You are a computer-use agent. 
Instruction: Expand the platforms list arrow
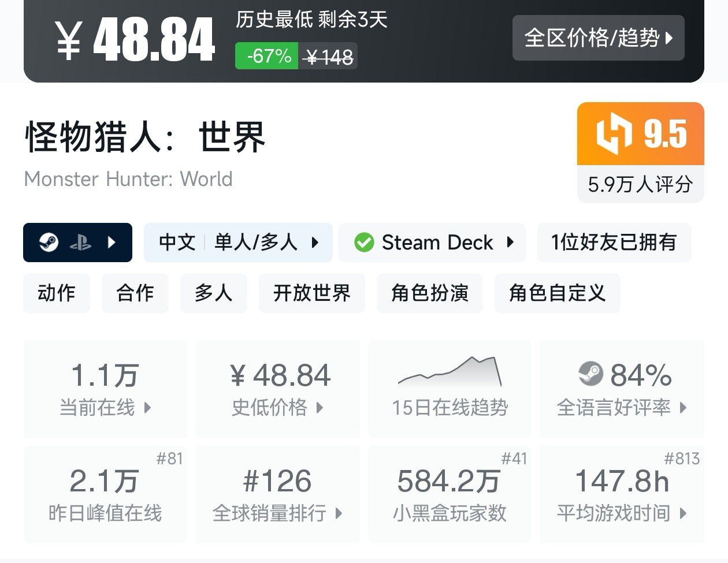(x=112, y=243)
